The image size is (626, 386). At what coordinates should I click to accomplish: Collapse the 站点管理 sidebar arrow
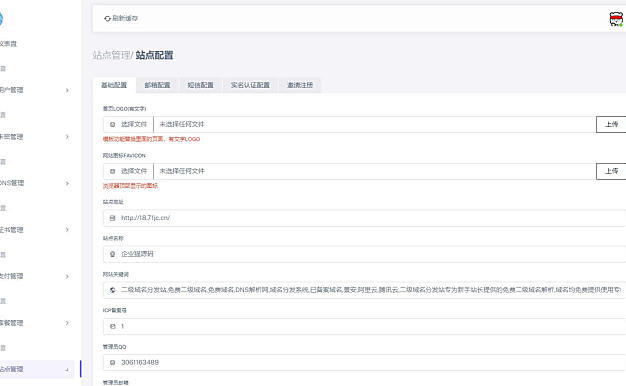click(67, 370)
